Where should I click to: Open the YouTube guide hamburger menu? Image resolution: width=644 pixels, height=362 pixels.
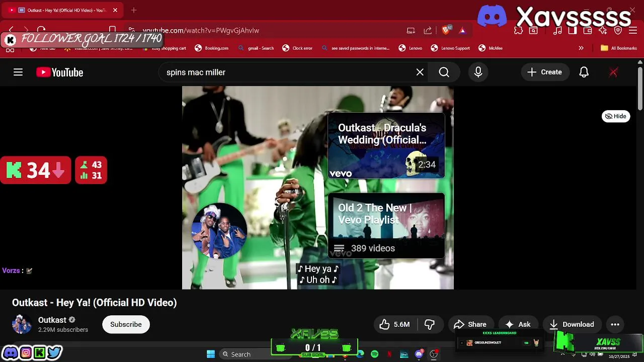click(x=18, y=72)
